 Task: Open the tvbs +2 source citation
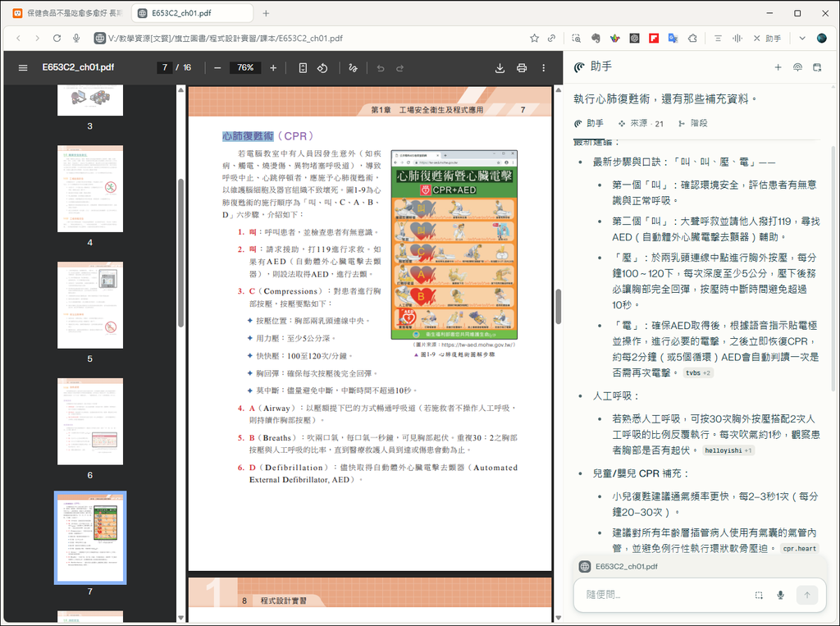click(698, 373)
